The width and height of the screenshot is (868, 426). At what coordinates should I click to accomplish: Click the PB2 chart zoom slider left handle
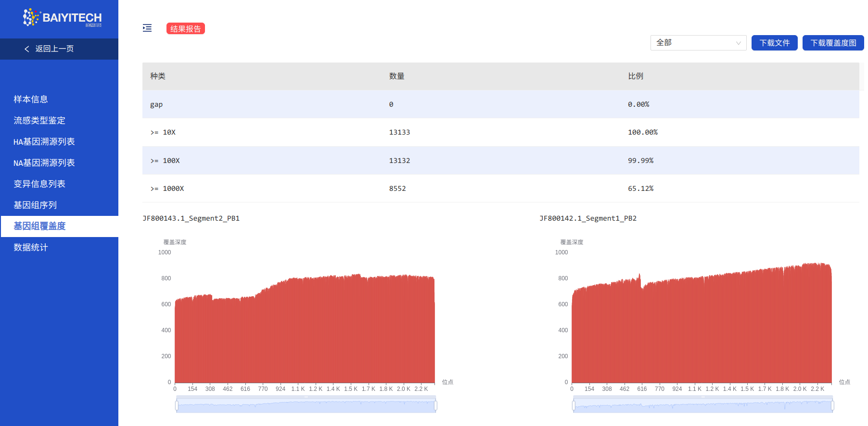574,406
